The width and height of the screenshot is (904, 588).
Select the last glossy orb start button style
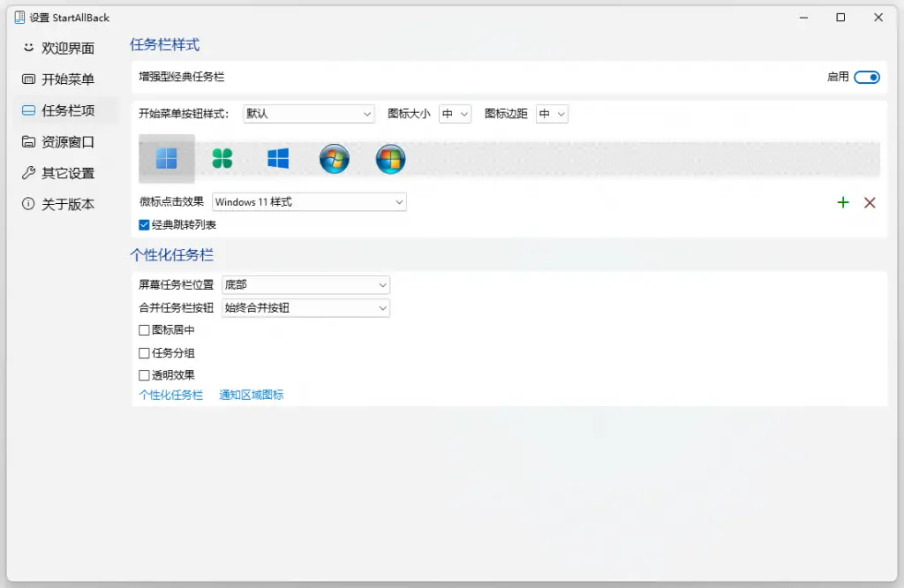click(390, 159)
